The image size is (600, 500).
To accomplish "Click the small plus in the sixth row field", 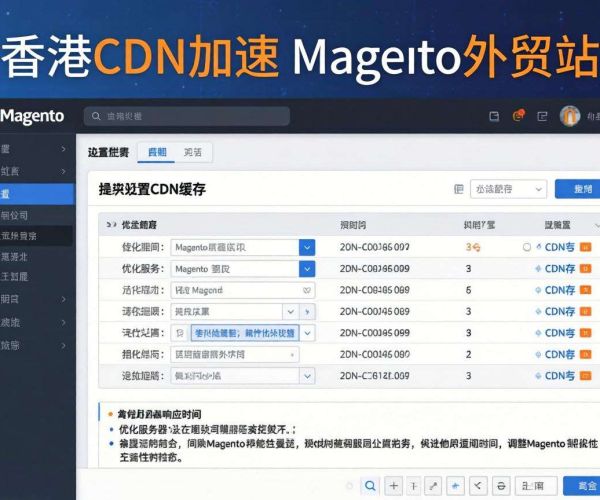I will pyautogui.click(x=292, y=355).
